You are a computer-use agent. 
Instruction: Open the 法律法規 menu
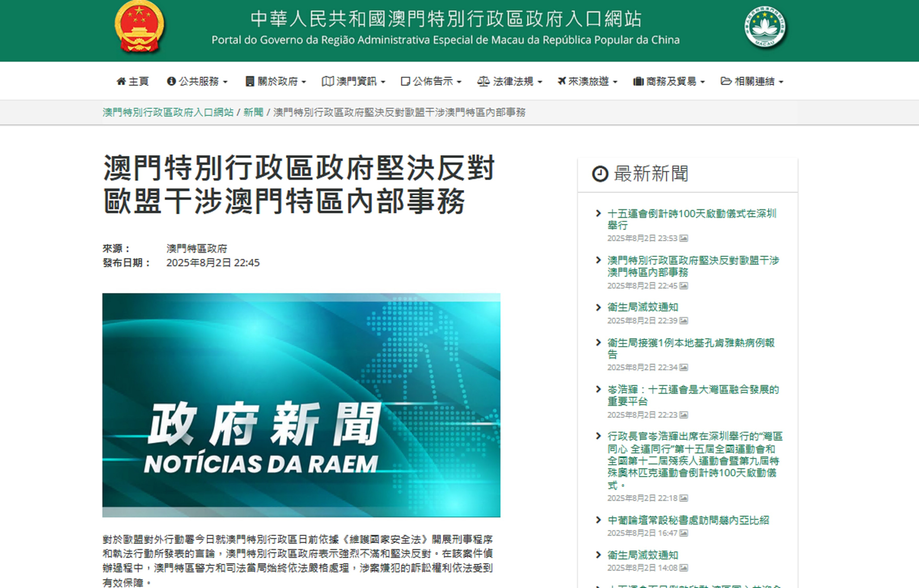pos(510,81)
